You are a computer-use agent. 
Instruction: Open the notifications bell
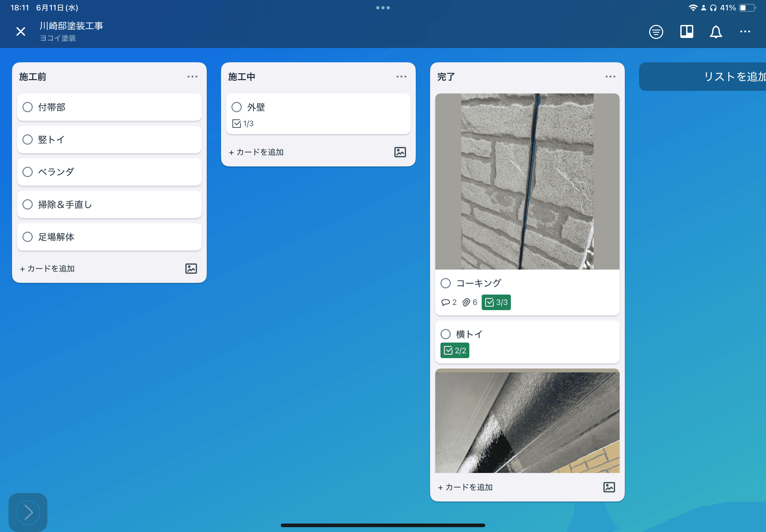click(715, 32)
